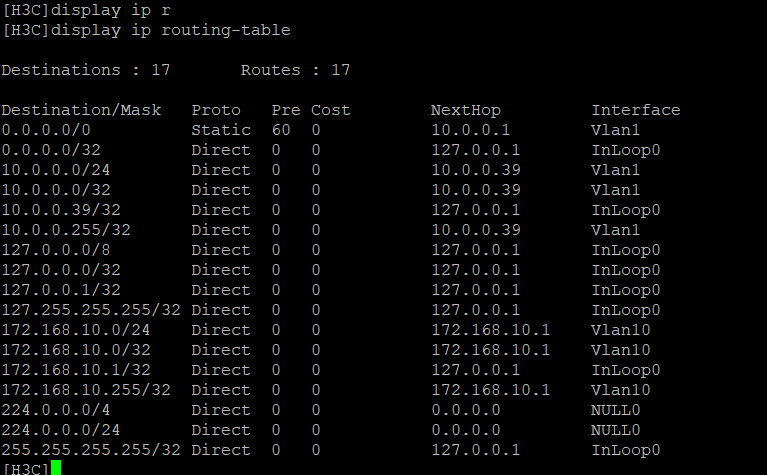Click the 'Interface' column header
767x475 pixels.
[x=635, y=110]
